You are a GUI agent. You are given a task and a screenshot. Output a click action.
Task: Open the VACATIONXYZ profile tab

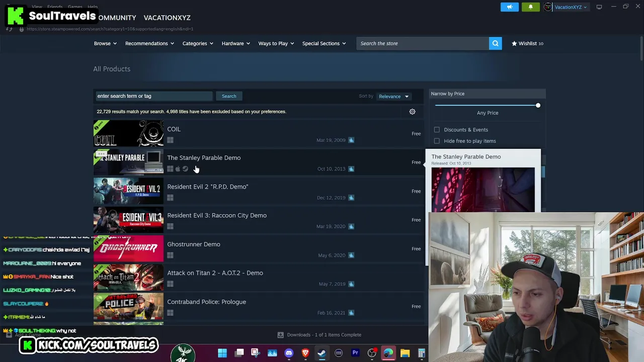[167, 18]
